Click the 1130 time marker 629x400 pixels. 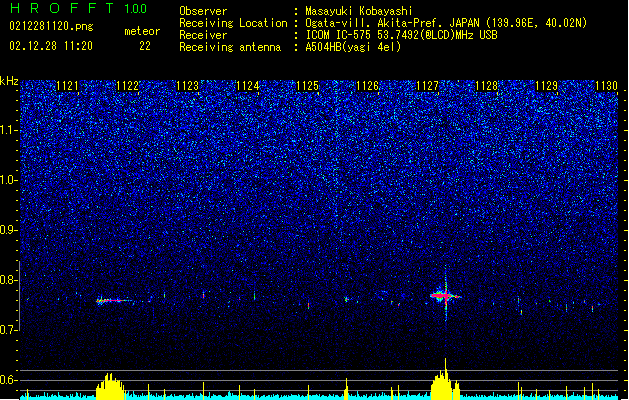(607, 86)
